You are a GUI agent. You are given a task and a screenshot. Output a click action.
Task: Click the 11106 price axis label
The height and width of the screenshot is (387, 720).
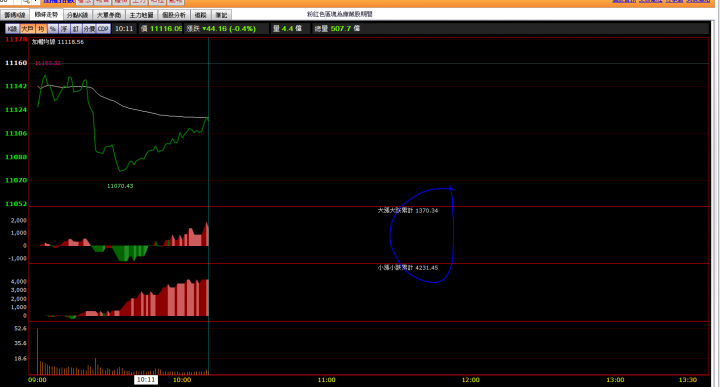click(16, 133)
